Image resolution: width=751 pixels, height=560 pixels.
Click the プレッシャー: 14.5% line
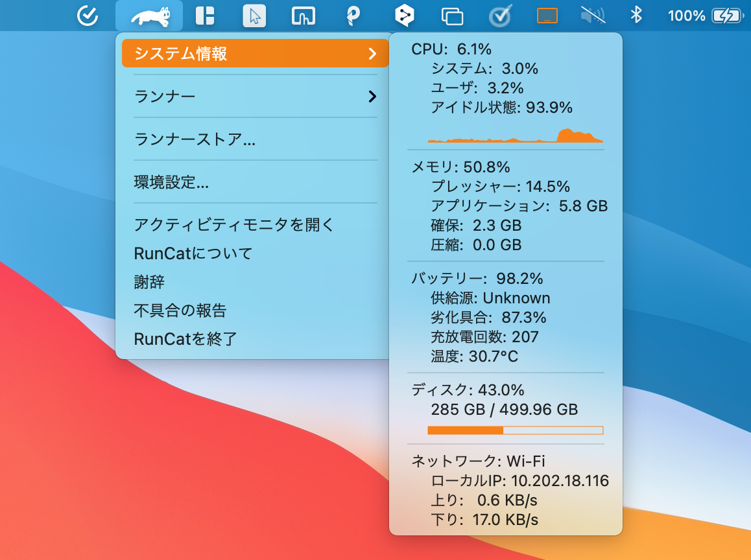(500, 186)
